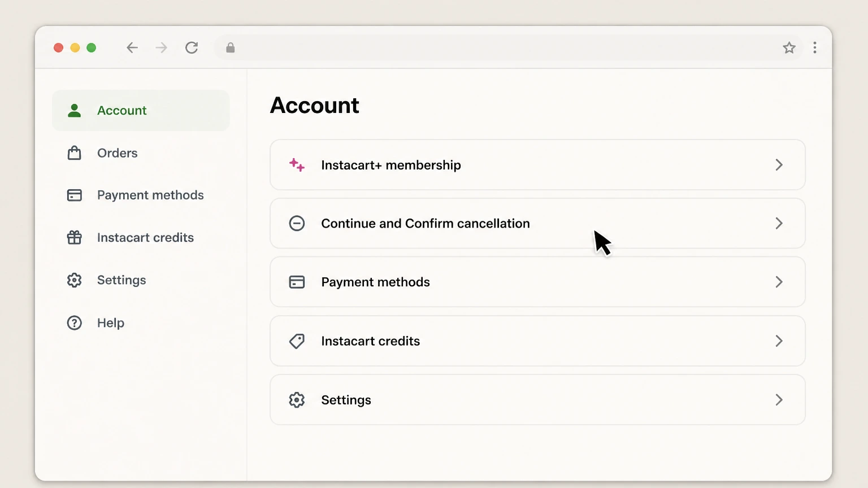Click the shopping bag Orders icon

[x=74, y=153]
